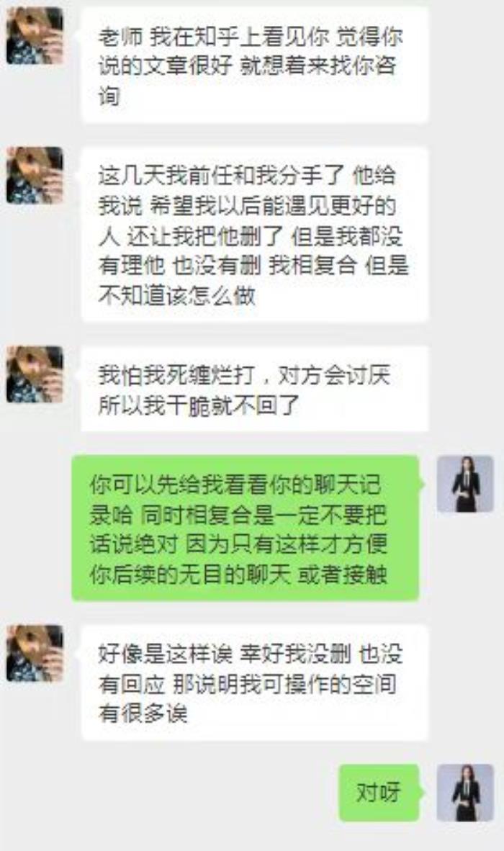Click 所以我干脆就不回了 line in third message
The height and width of the screenshot is (851, 504).
coord(199,405)
